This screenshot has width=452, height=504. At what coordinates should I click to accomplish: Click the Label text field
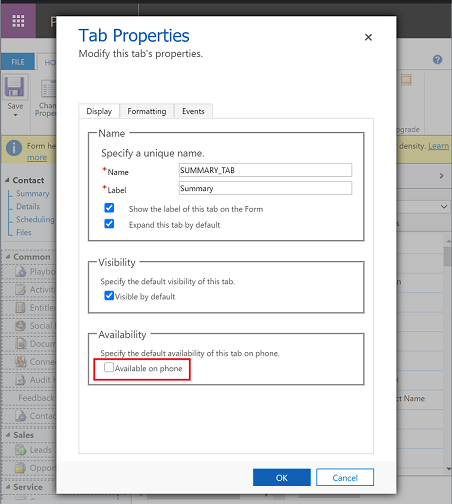pos(265,188)
